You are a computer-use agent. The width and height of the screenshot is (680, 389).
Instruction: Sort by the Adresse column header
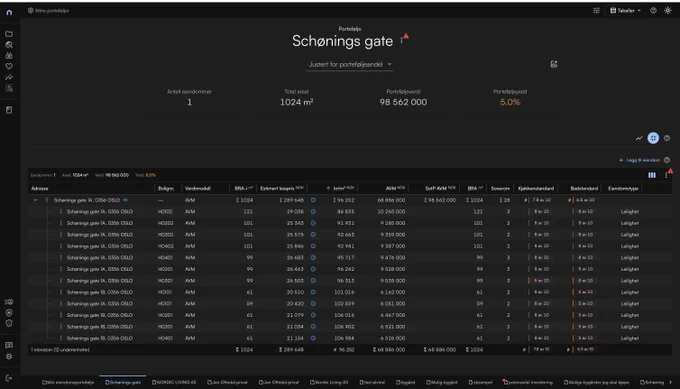[x=39, y=188]
